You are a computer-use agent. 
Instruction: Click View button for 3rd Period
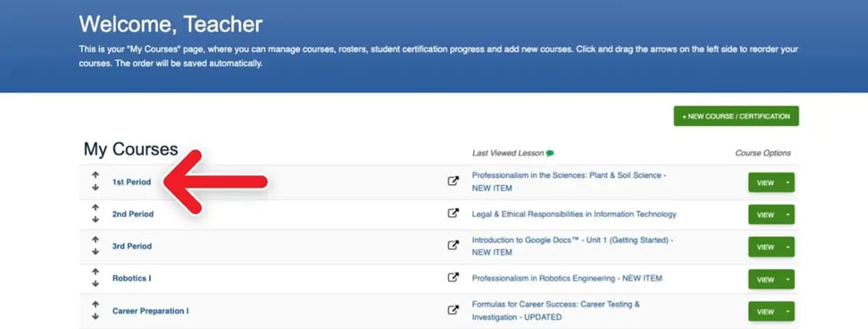coord(765,247)
